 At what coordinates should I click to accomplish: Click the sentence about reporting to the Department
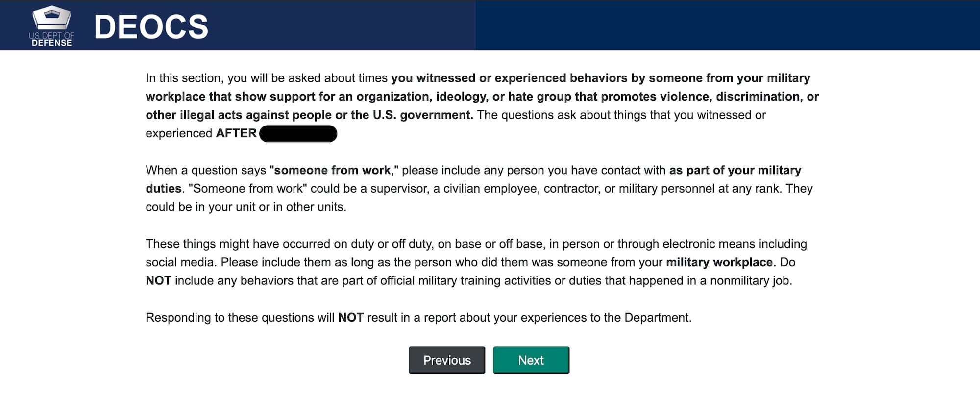[417, 317]
